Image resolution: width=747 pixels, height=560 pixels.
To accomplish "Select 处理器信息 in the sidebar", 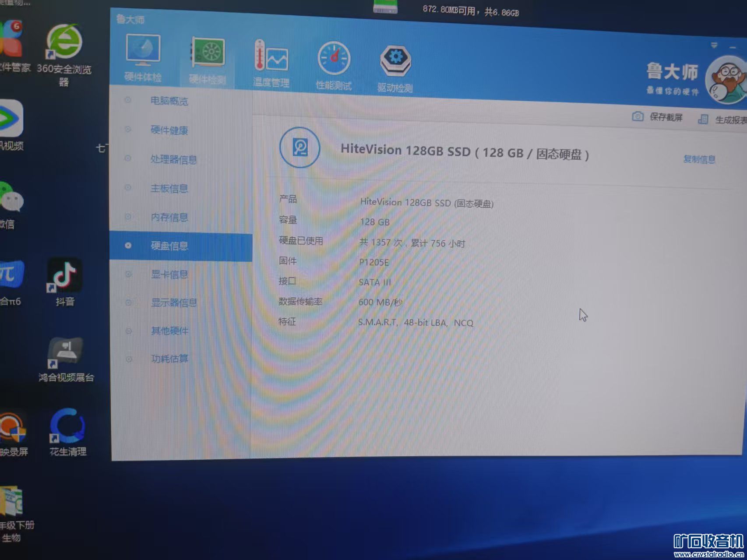I will pos(173,159).
